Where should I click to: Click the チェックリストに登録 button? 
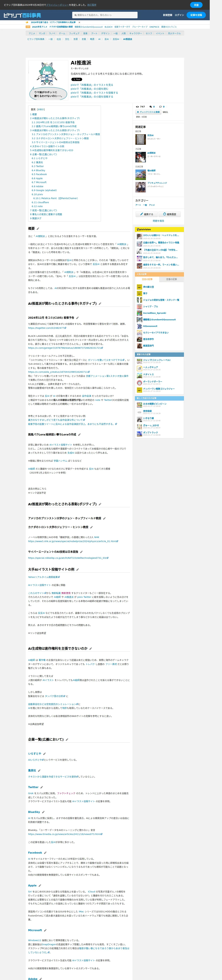pos(148,112)
